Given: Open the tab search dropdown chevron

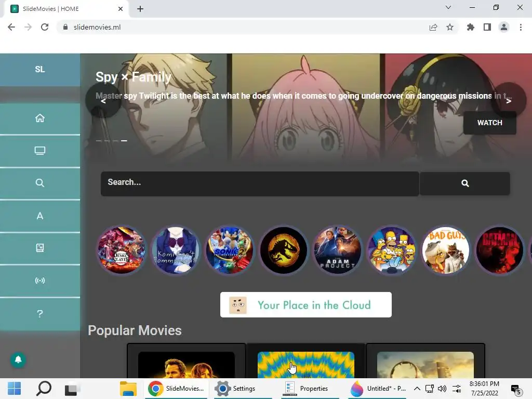Looking at the screenshot, I should pos(448,7).
